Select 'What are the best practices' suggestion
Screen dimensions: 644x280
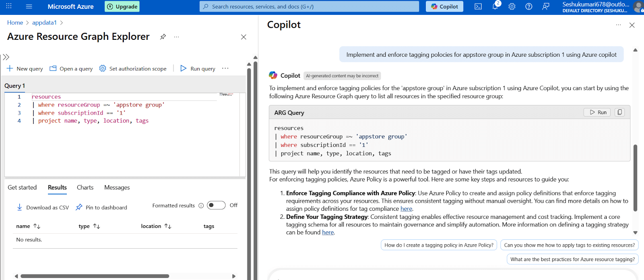coord(573,259)
